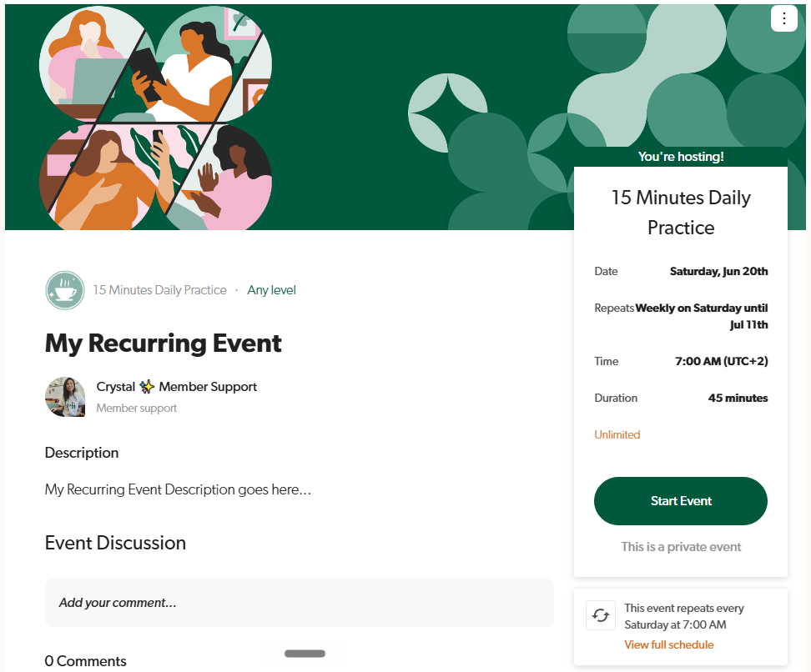Click the gray horizontal scroll handle
Viewport: 811px width, 672px height.
click(x=305, y=654)
